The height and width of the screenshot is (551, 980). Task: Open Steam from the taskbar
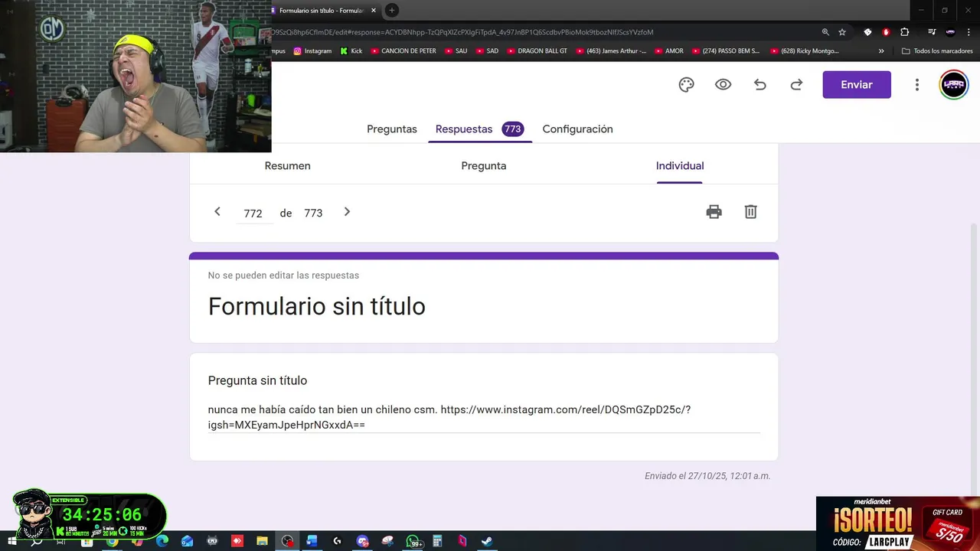tap(486, 541)
